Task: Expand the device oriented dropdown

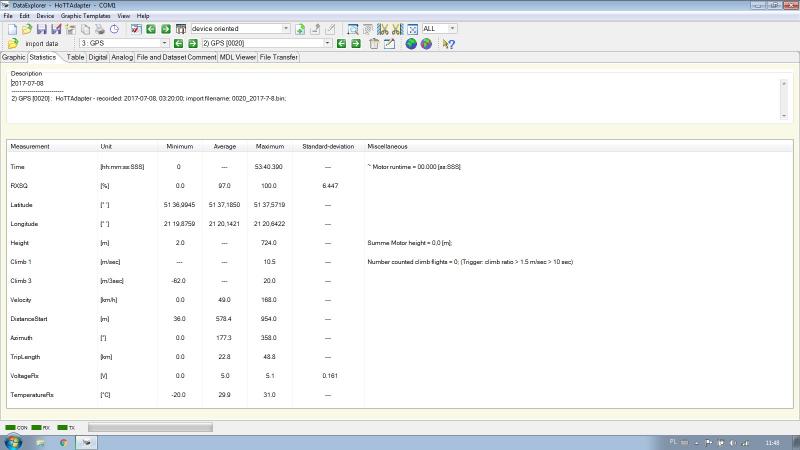Action: pos(286,29)
